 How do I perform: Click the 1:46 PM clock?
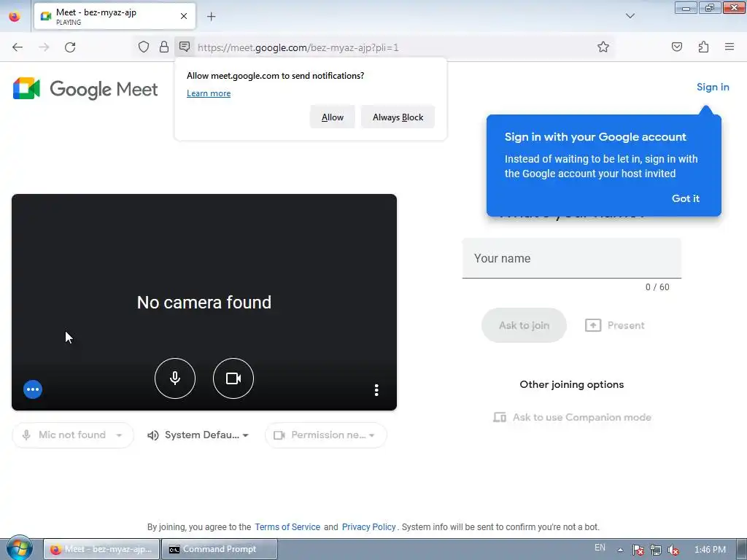click(x=710, y=550)
